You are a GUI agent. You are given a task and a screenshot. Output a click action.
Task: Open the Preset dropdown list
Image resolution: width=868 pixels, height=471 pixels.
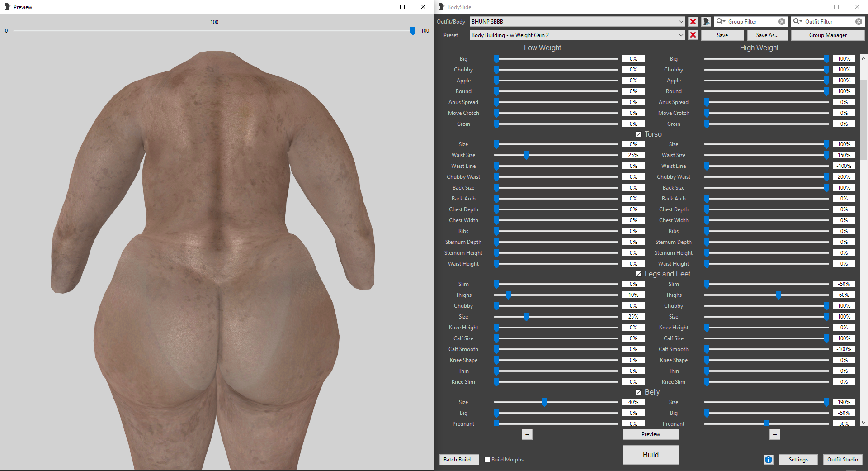(x=577, y=35)
